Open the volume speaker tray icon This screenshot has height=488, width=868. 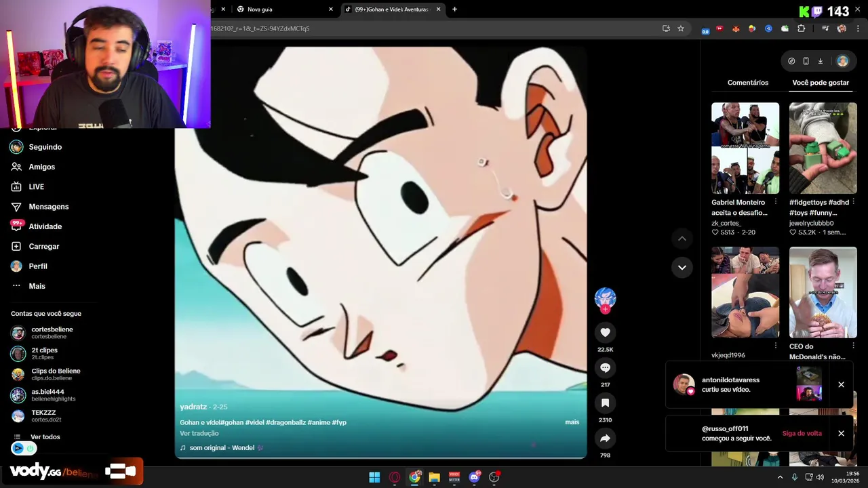click(820, 477)
